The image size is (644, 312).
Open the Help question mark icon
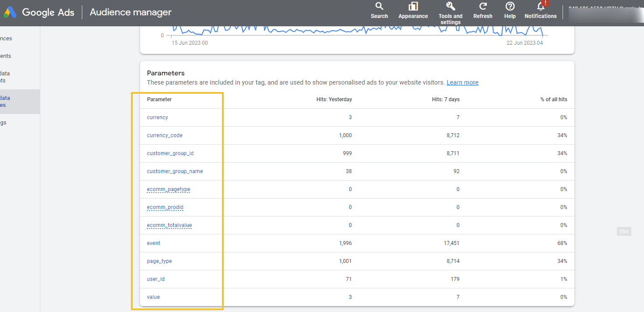click(x=510, y=7)
